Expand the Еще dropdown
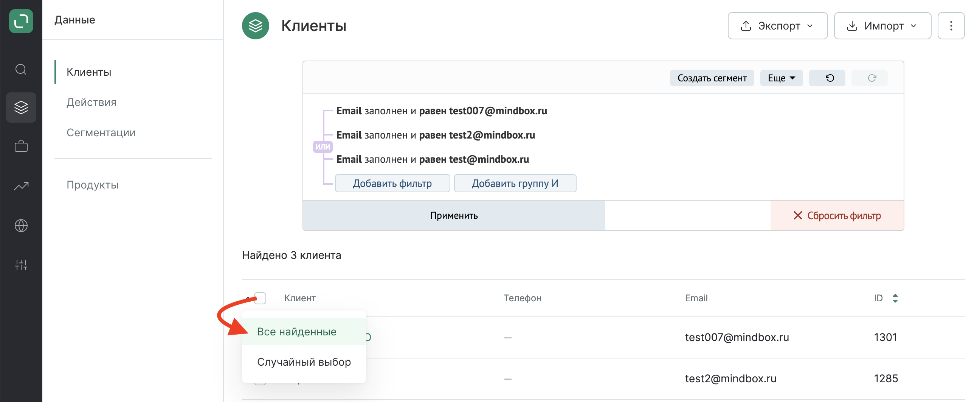The image size is (980, 402). [x=781, y=78]
